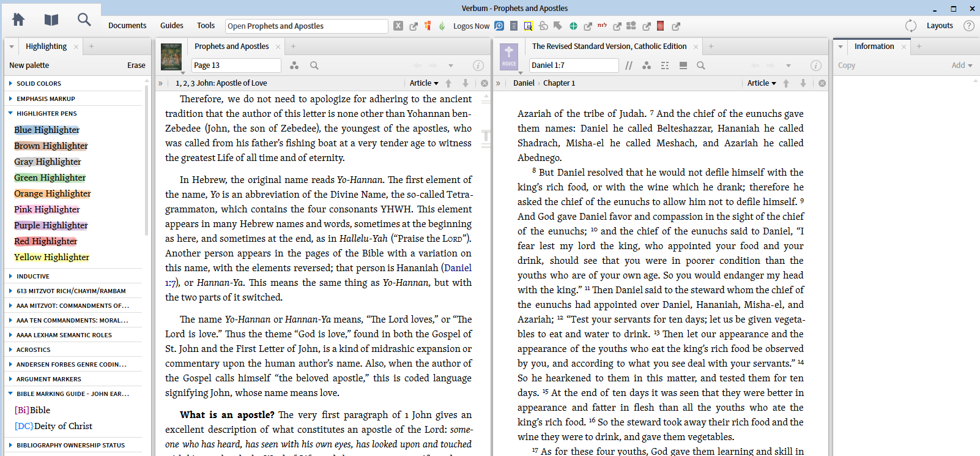Click New palette
Viewport: 980px width, 456px height.
(x=29, y=65)
